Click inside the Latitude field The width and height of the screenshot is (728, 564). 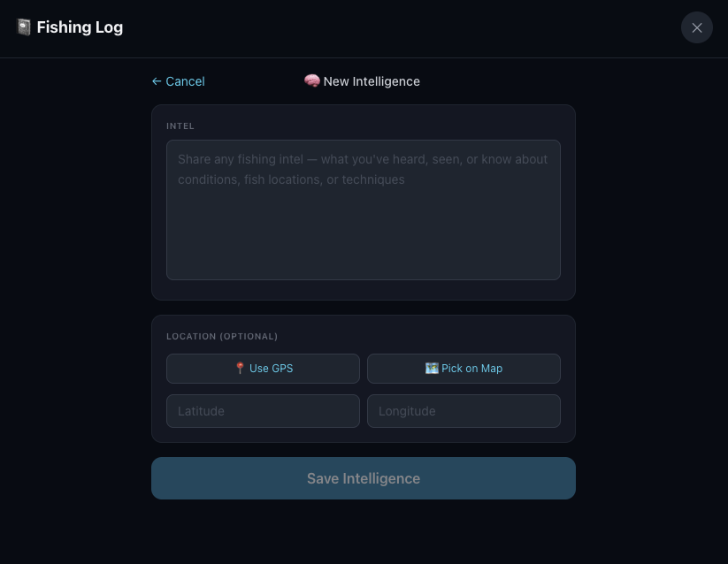[x=263, y=410]
